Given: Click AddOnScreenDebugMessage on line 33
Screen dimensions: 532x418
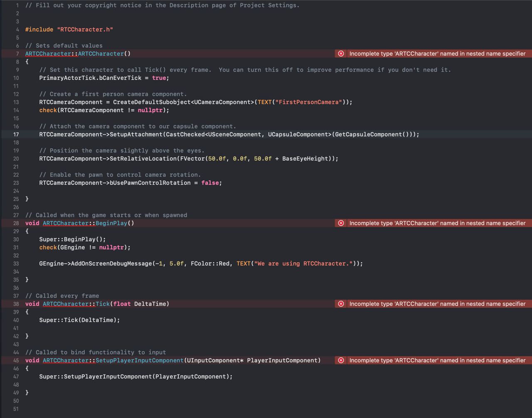Looking at the screenshot, I should 111,263.
